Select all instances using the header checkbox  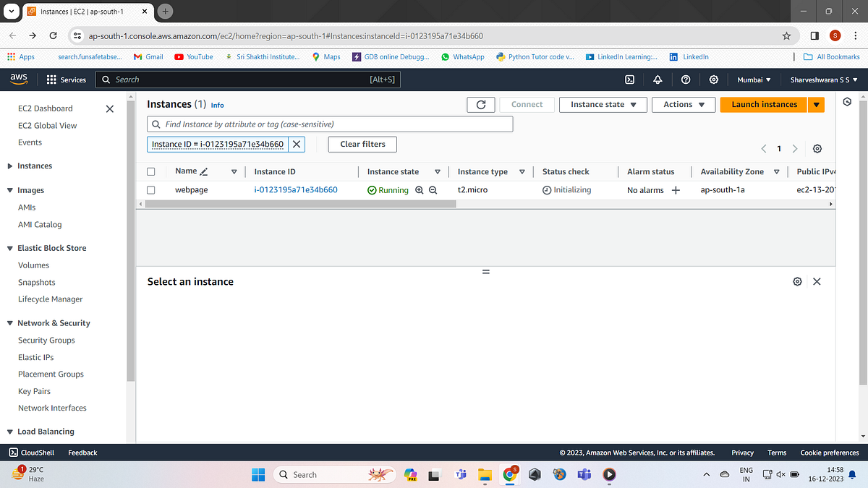(x=150, y=171)
